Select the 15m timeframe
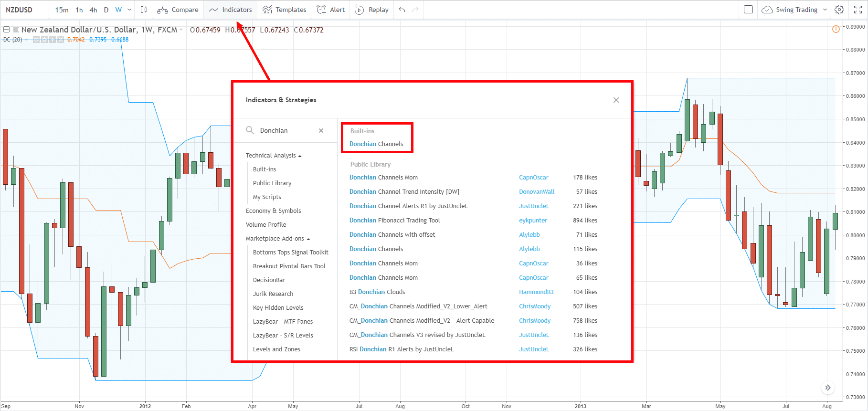The height and width of the screenshot is (411, 868). [62, 10]
